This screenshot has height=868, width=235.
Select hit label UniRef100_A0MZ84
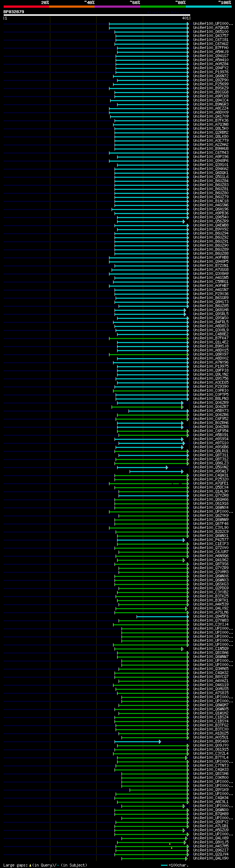click(211, 64)
